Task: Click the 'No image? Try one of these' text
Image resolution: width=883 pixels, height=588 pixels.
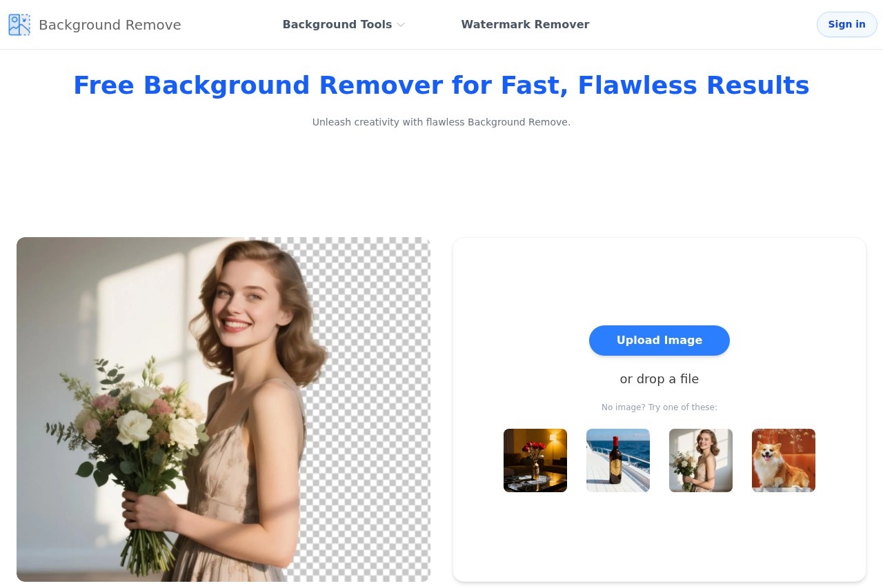Action: [x=659, y=407]
